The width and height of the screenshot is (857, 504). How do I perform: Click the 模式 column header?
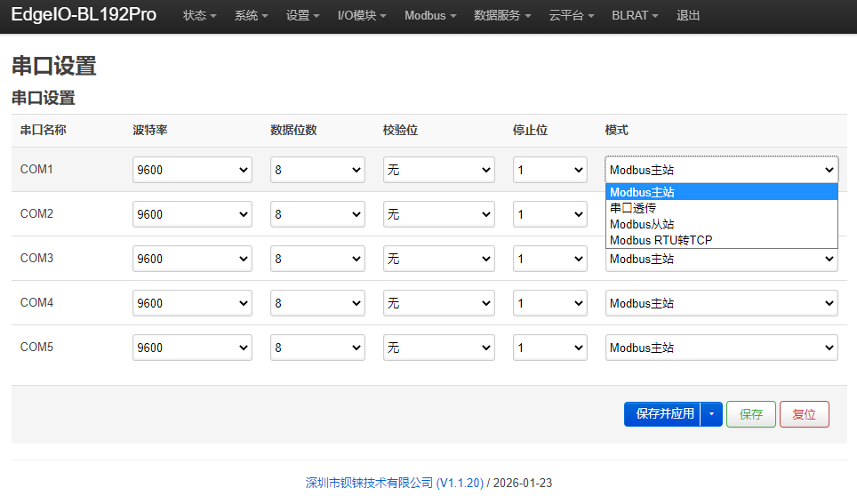(616, 130)
